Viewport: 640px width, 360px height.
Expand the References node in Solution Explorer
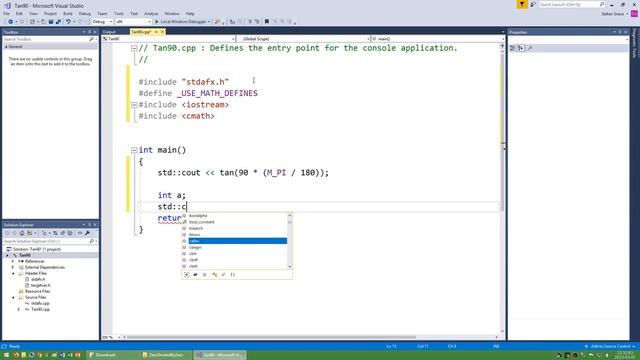tap(13, 261)
